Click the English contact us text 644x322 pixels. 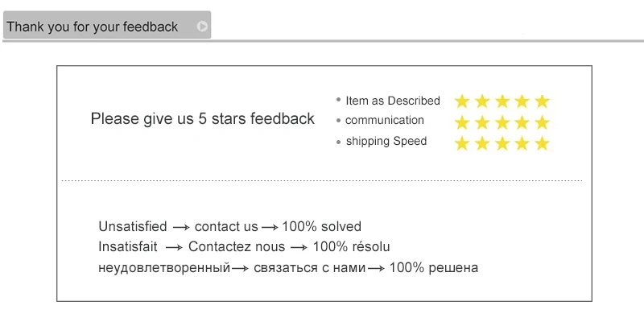pyautogui.click(x=226, y=227)
